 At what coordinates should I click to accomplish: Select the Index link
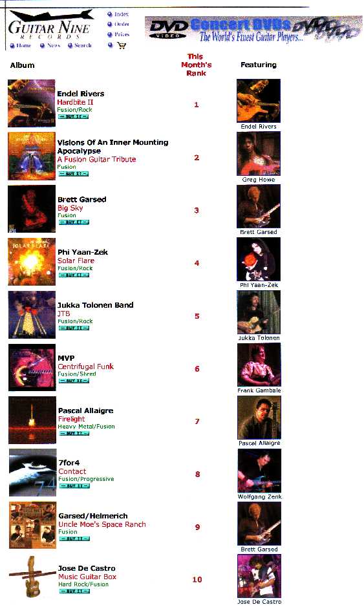[121, 14]
